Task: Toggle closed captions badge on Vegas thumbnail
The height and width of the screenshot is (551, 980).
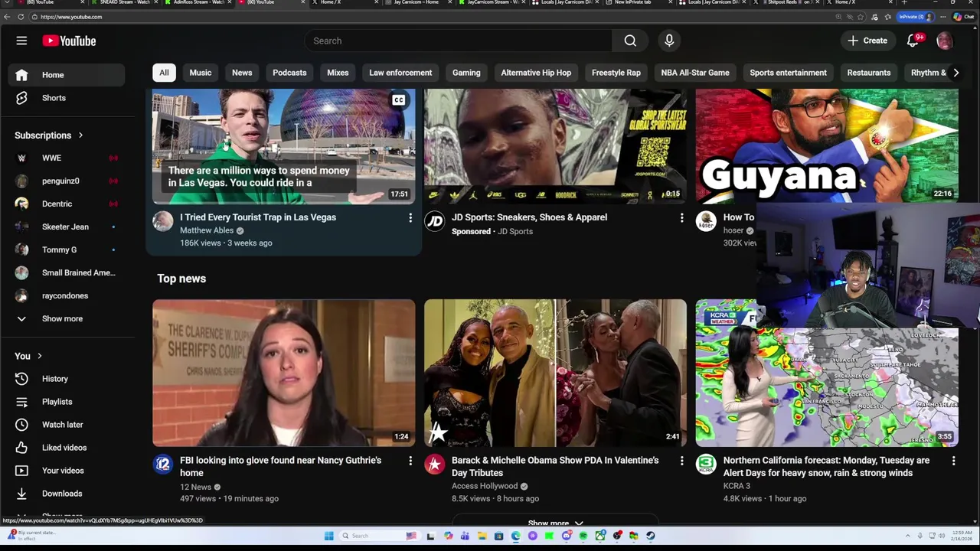Action: pos(399,100)
